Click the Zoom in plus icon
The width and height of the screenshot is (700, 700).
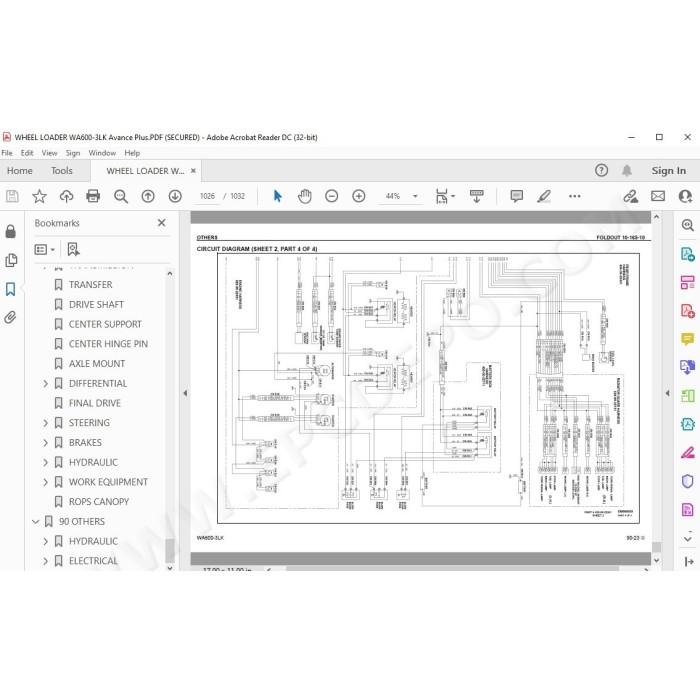click(x=359, y=196)
